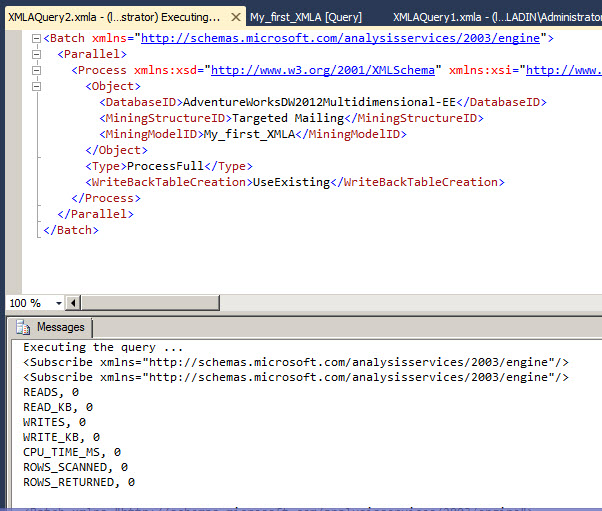Click the xmlns:xsd attribute name
602x511 pixels.
coord(165,70)
